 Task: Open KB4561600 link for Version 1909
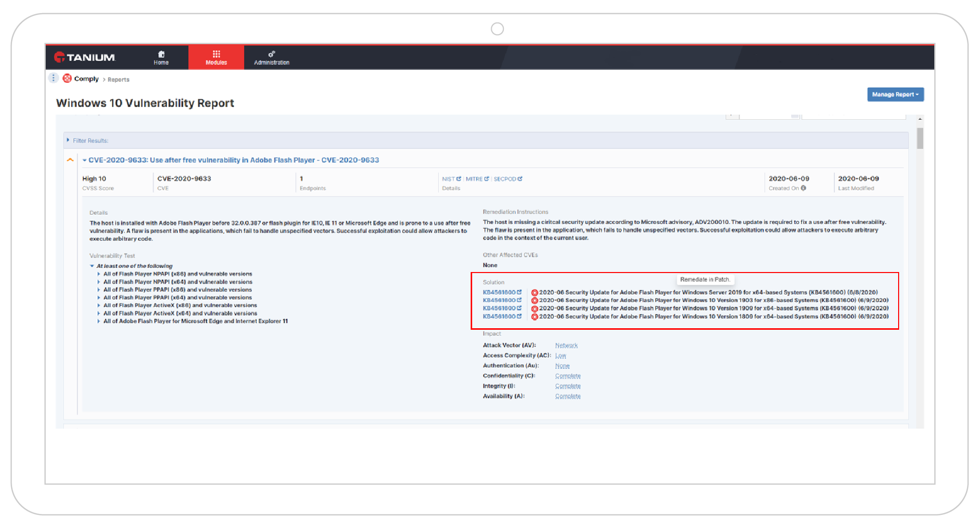(x=502, y=308)
